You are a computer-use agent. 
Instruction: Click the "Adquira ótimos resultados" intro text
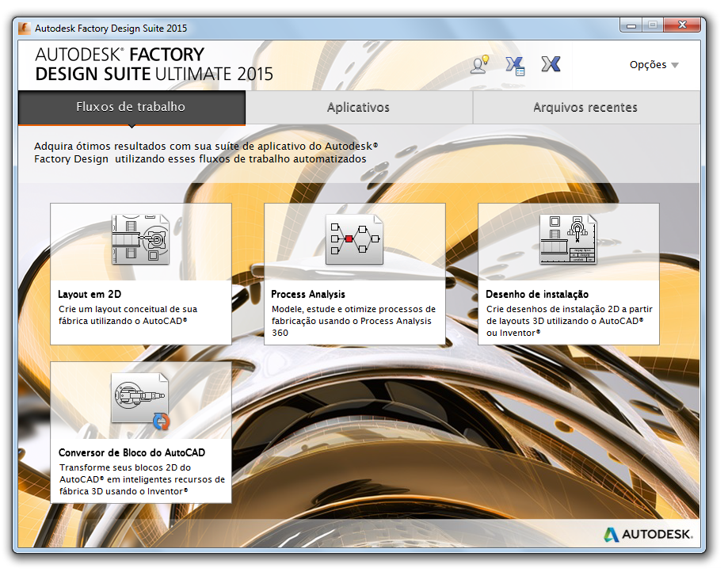click(206, 152)
